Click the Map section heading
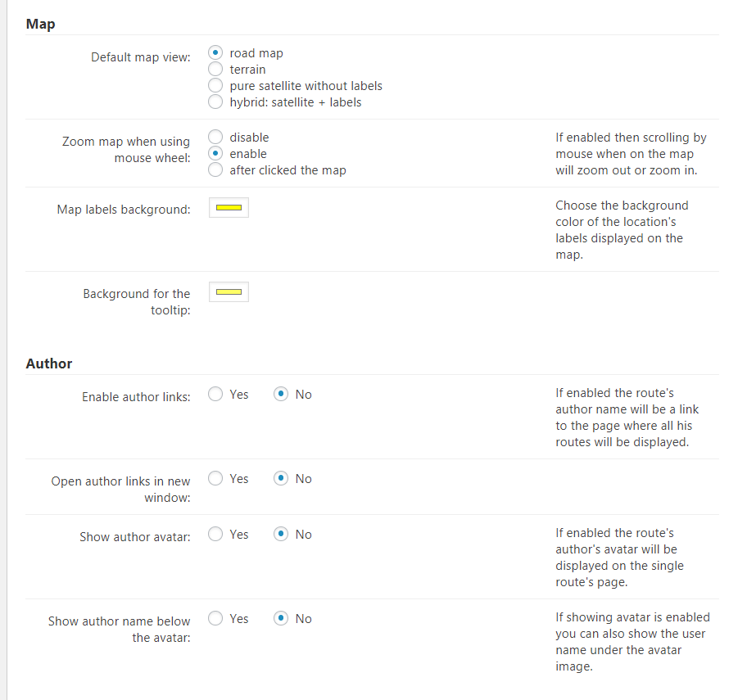Viewport: 738px width, 700px height. [40, 24]
